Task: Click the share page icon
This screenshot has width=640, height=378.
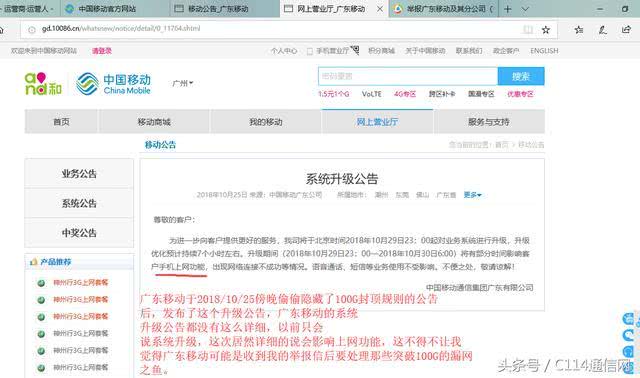Action: tap(626, 29)
